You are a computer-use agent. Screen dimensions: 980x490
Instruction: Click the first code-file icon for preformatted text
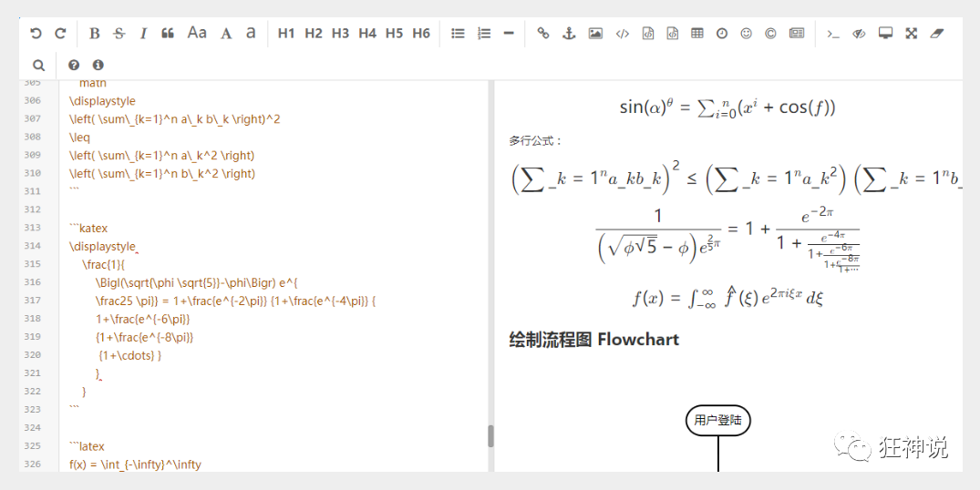(648, 33)
